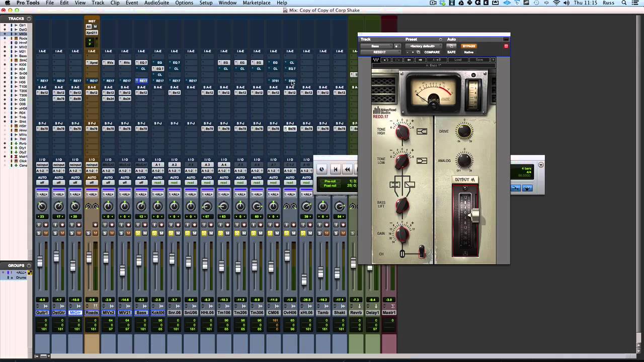Open the Bass track selector dropdown
Image resolution: width=644 pixels, height=362 pixels.
point(376,46)
